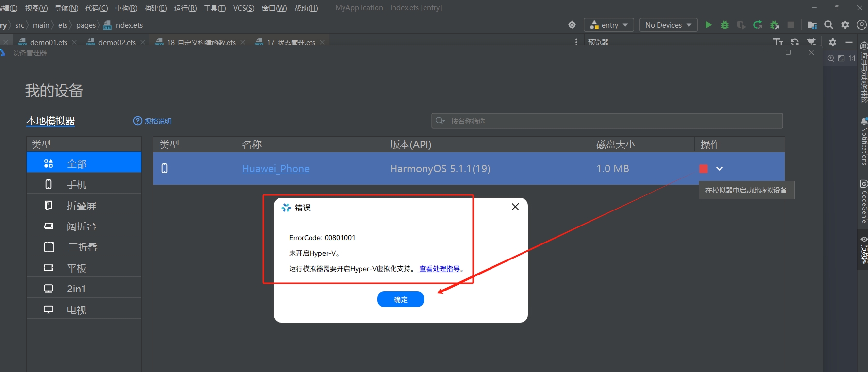868x372 pixels.
Task: Open the 工具(T) menu
Action: (214, 8)
